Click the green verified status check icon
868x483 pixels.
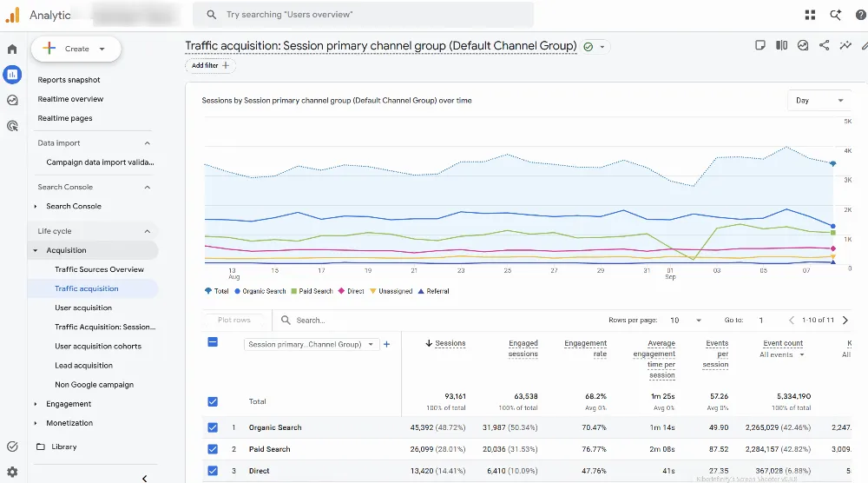click(x=589, y=47)
